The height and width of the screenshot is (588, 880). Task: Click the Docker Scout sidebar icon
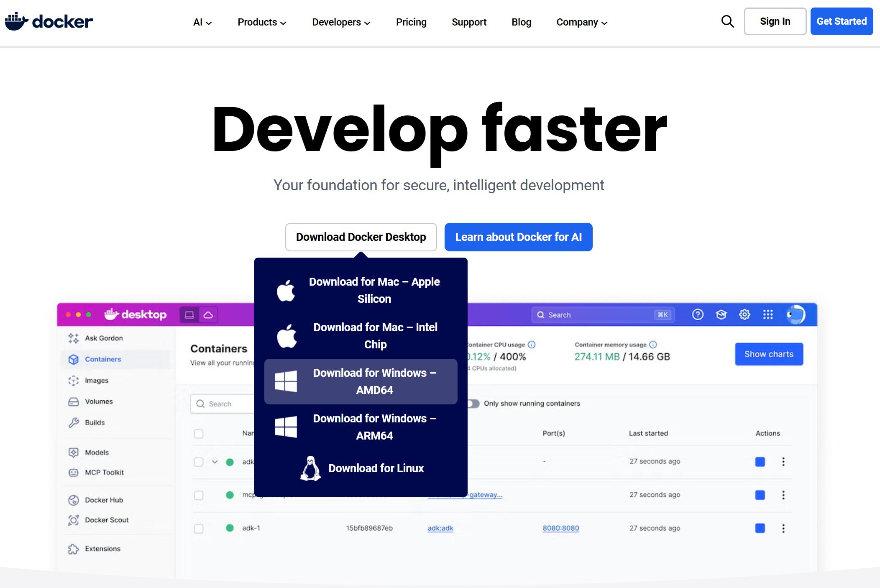[x=74, y=520]
